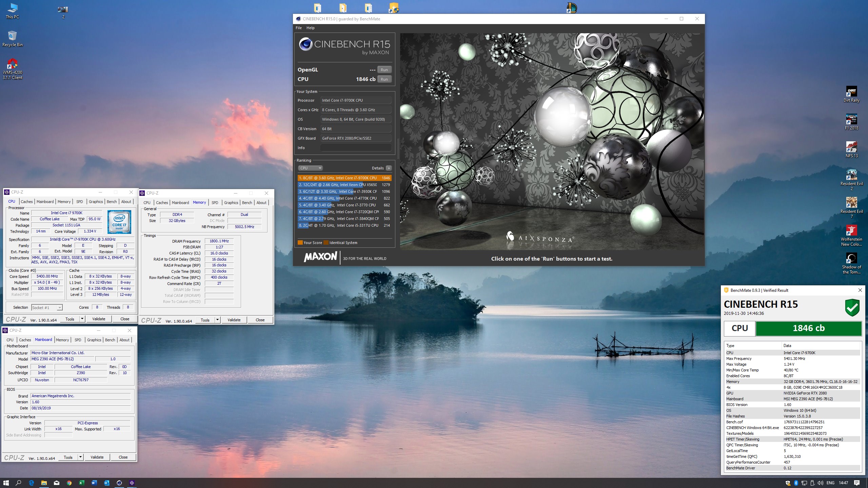Image resolution: width=868 pixels, height=488 pixels.
Task: Open Tools dropdown arrow in CPU-Z CPU window
Action: click(82, 319)
